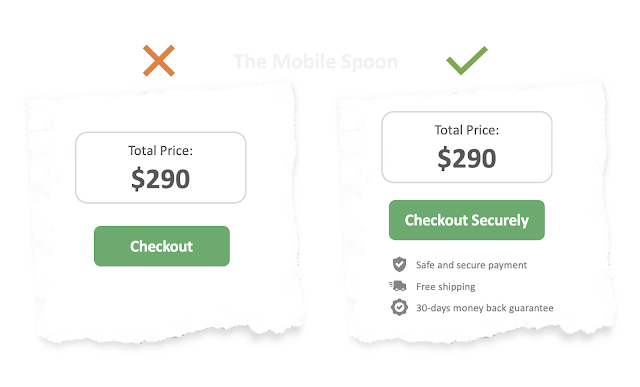This screenshot has width=640, height=387.
Task: Click the green Checkout button
Action: (162, 246)
